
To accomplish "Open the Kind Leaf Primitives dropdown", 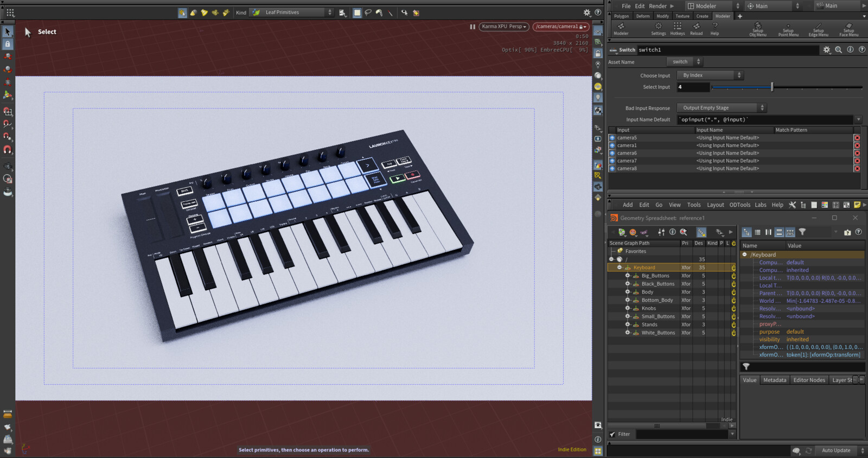I will 292,12.
